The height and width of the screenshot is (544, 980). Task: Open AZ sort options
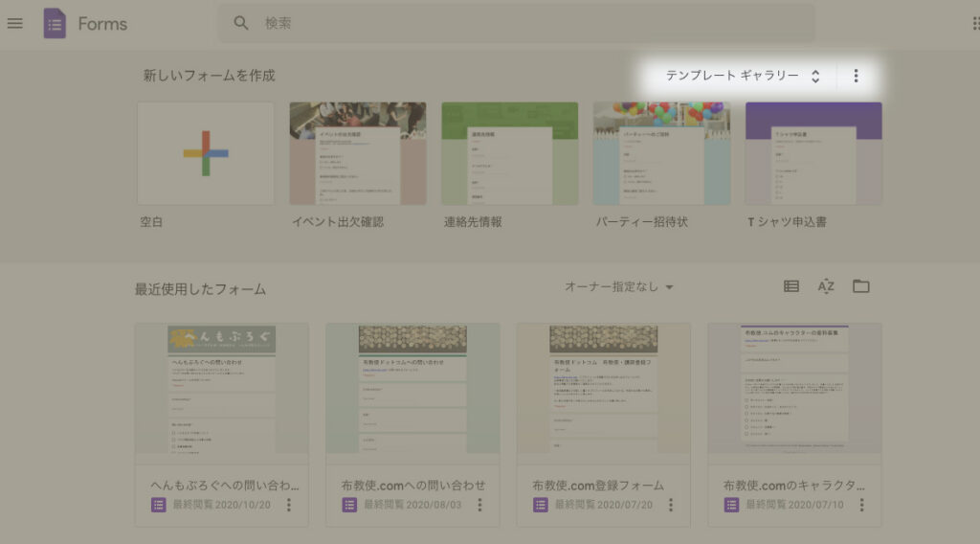tap(826, 286)
